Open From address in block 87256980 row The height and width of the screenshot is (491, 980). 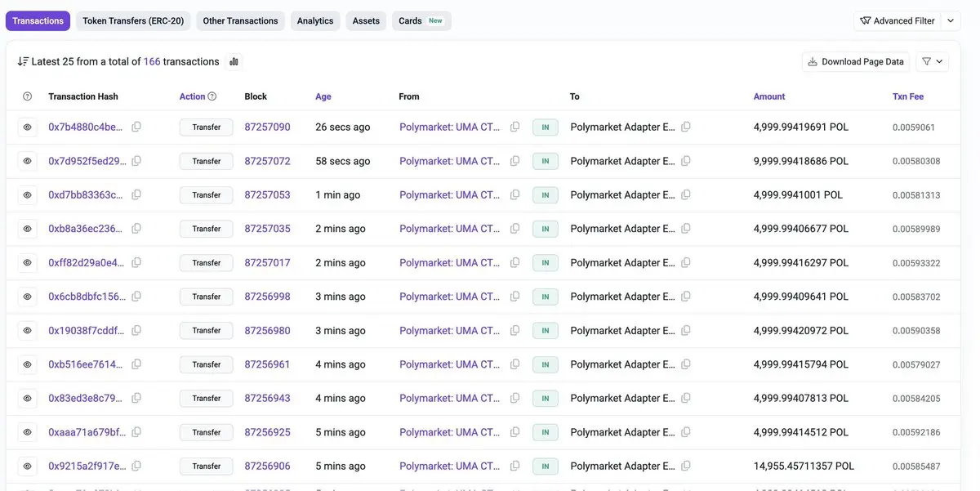tap(450, 331)
